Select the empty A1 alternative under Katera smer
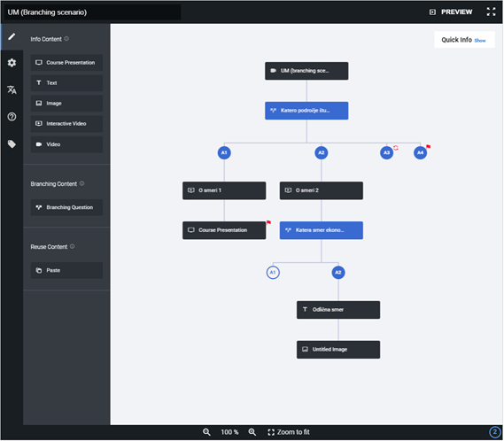 pyautogui.click(x=273, y=273)
